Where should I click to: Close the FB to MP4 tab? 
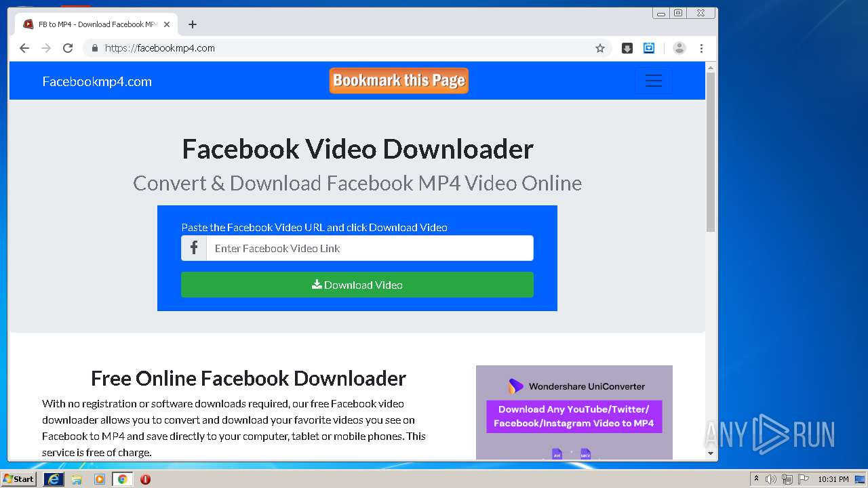167,24
